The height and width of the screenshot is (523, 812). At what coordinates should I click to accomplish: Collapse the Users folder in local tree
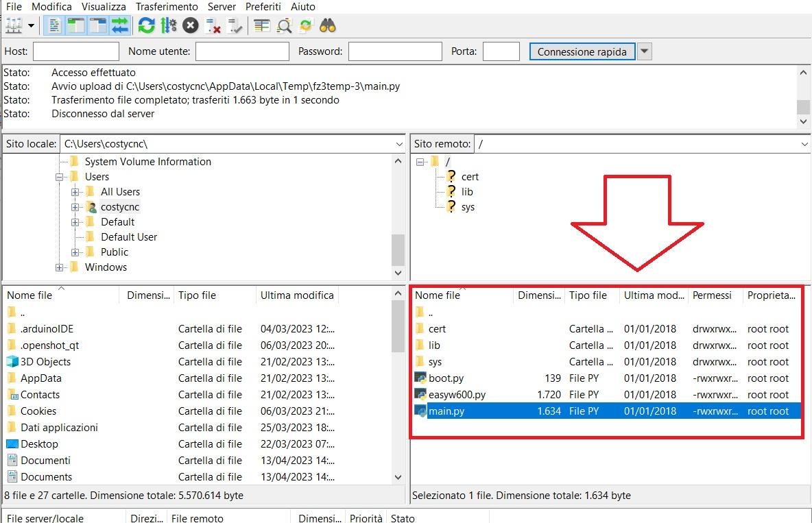[x=60, y=177]
